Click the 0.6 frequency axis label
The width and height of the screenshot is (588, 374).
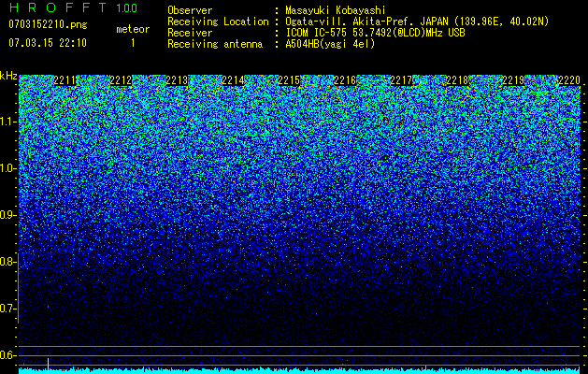coord(7,355)
